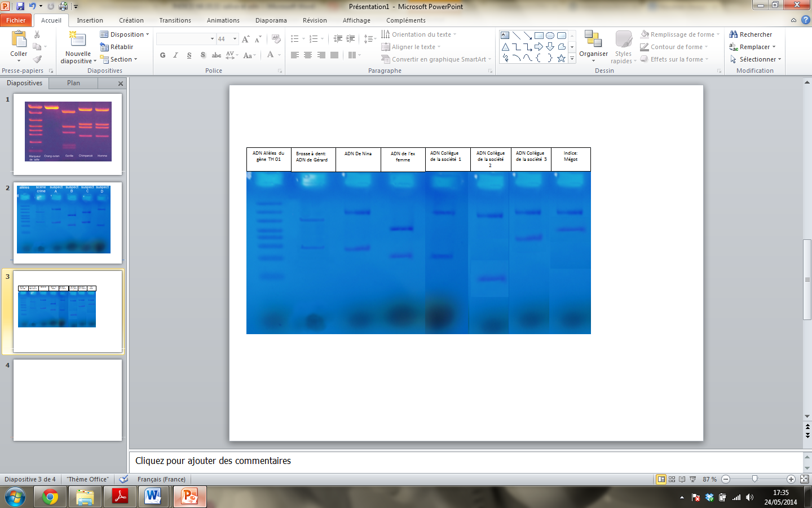Click the Rechercher binoculars icon
The image size is (812, 508).
coord(733,34)
